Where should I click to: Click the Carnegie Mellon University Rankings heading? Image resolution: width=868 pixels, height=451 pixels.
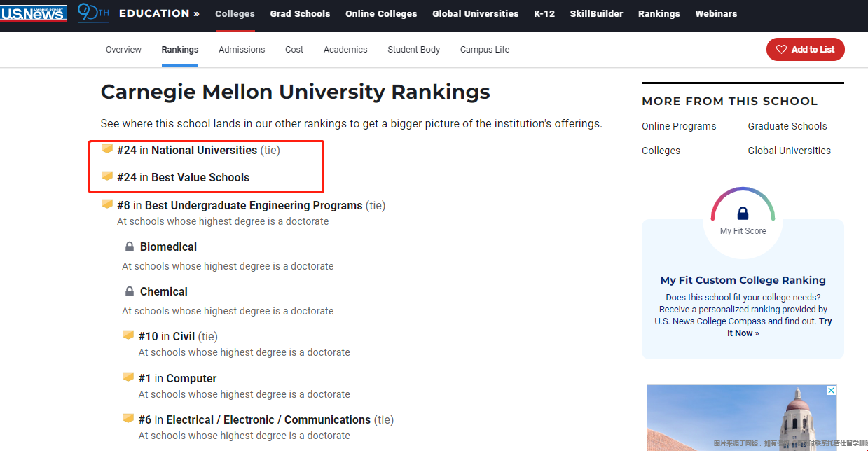(x=296, y=92)
